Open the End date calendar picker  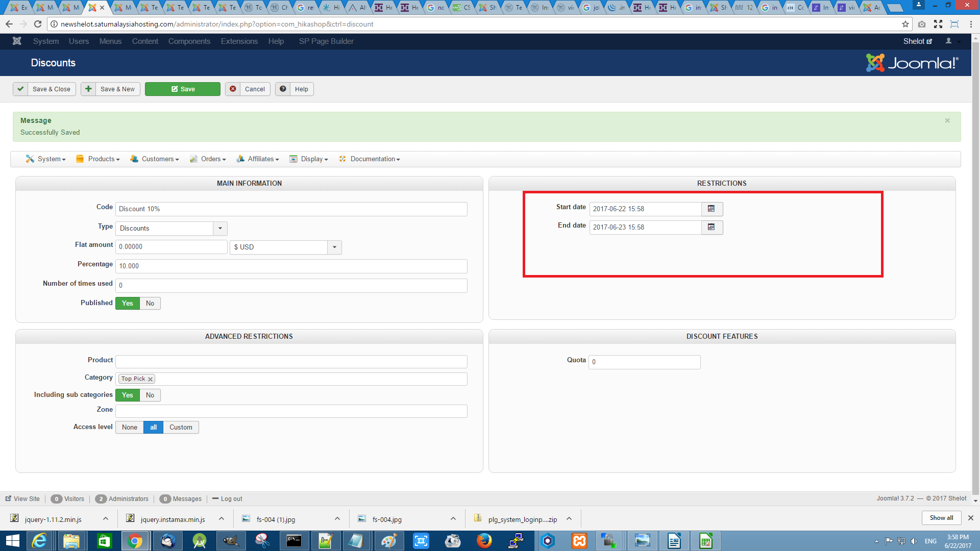pyautogui.click(x=712, y=227)
